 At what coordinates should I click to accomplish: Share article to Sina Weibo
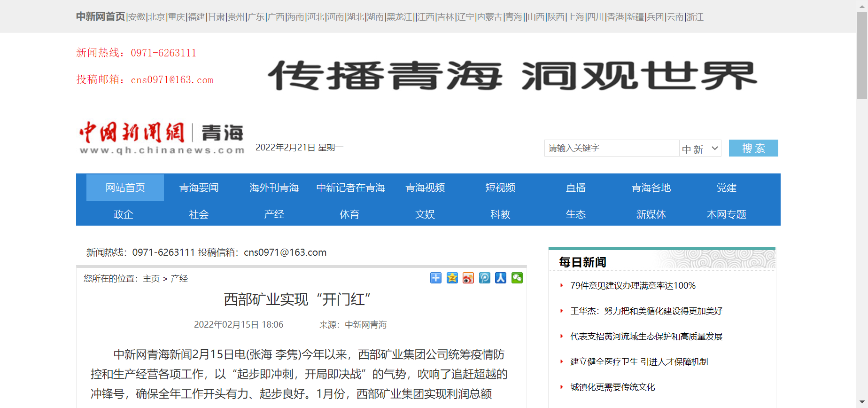[x=468, y=278]
